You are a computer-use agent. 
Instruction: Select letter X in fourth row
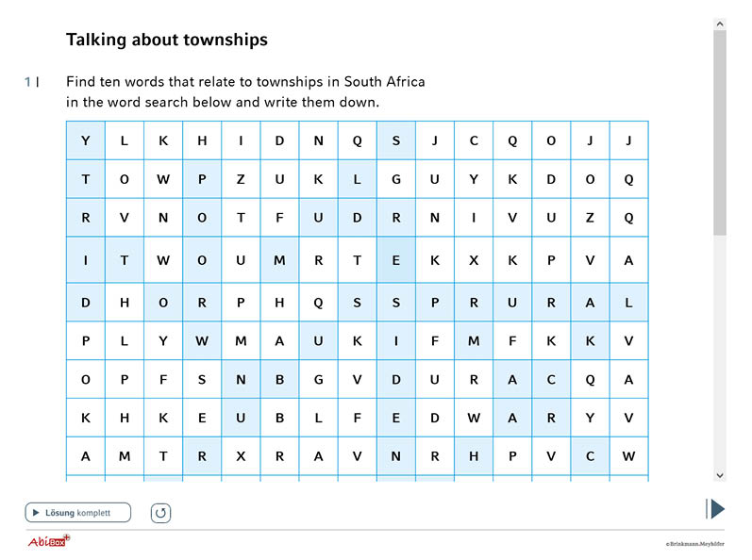pos(474,260)
